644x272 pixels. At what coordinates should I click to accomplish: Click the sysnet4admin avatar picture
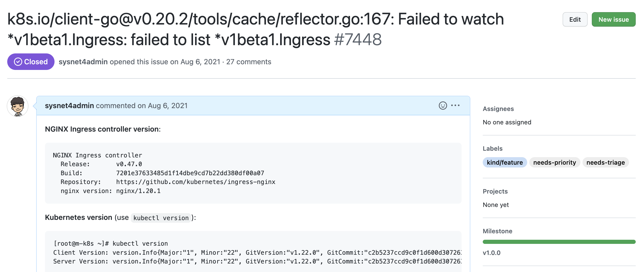[18, 106]
